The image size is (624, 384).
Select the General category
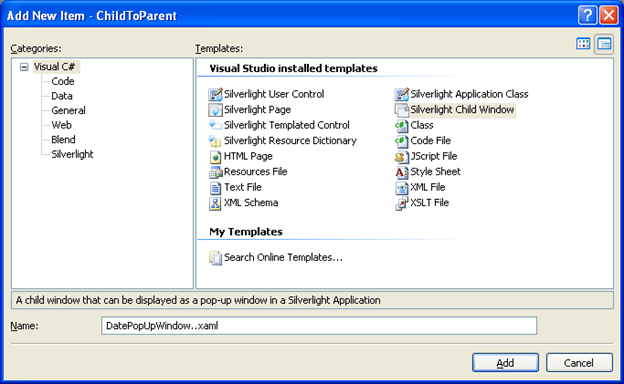click(68, 110)
